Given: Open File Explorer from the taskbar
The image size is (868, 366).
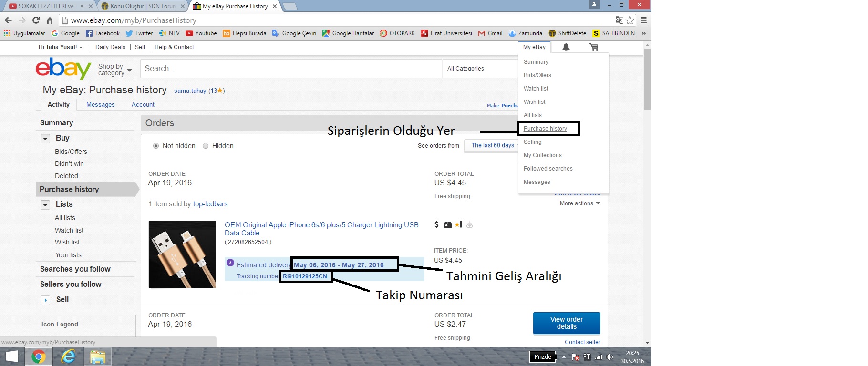Looking at the screenshot, I should [x=97, y=356].
